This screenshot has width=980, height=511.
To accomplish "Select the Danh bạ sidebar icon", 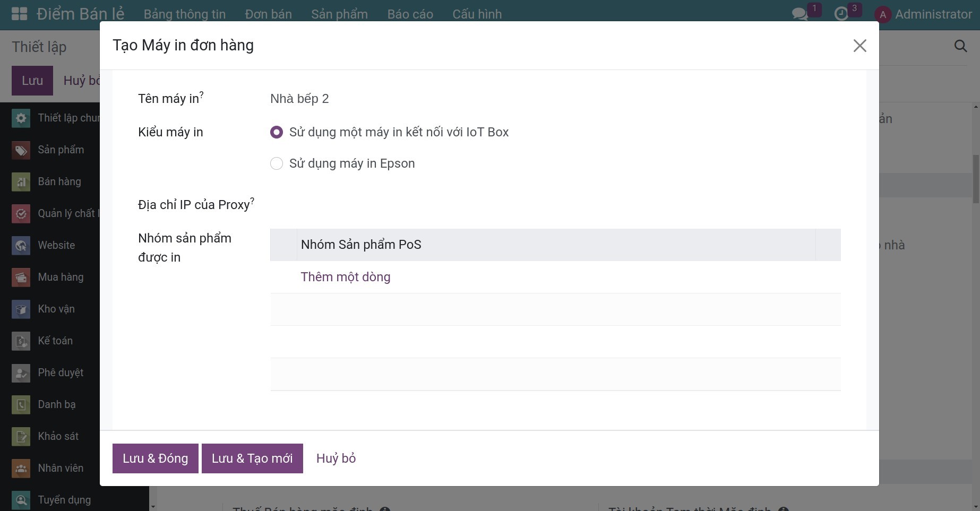I will [21, 404].
